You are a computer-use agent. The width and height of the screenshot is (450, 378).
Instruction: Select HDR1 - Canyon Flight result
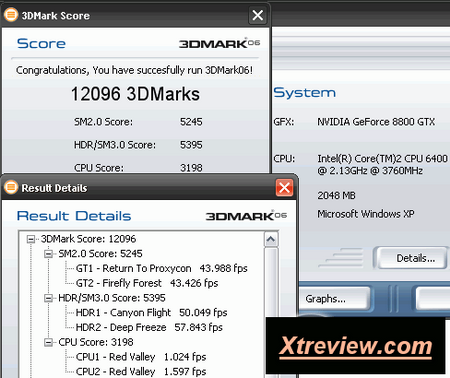click(x=152, y=313)
